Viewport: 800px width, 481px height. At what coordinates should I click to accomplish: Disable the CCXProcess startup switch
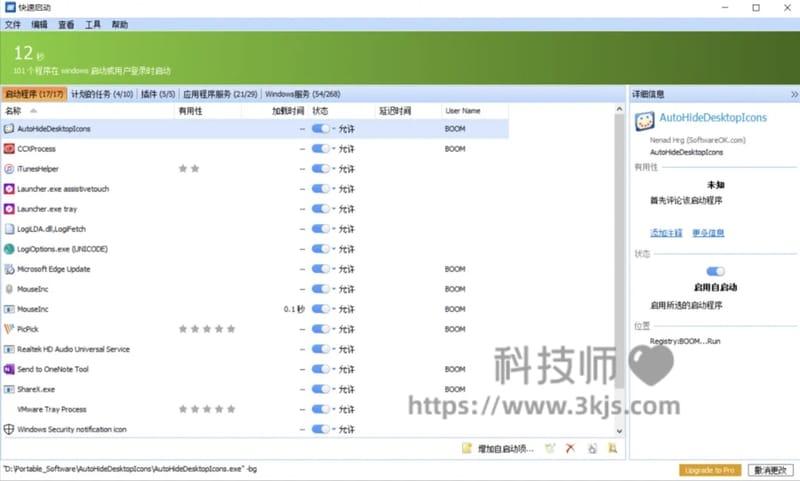coord(320,148)
